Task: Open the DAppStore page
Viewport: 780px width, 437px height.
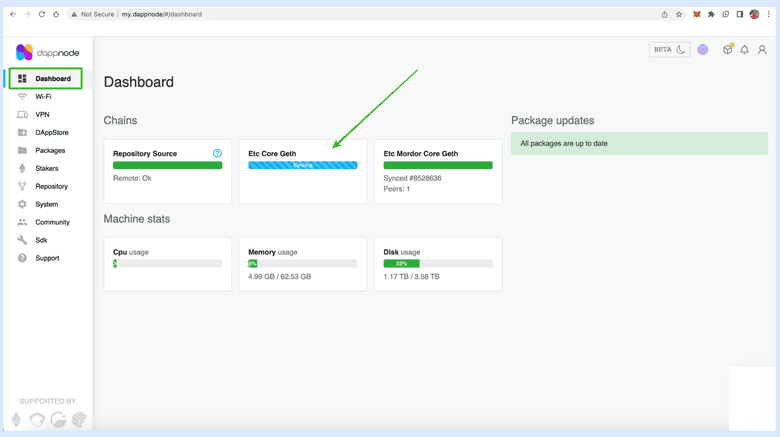Action: (x=51, y=133)
